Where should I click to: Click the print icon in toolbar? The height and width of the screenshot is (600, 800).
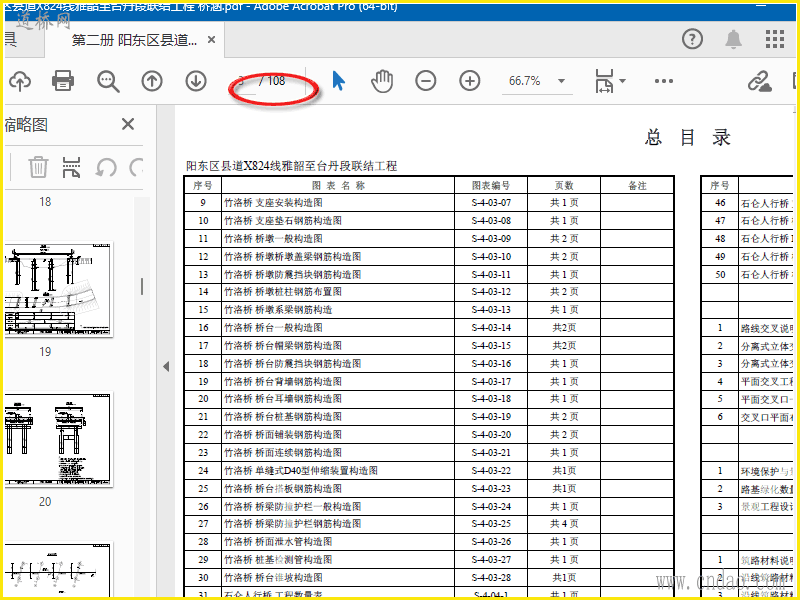click(x=63, y=81)
